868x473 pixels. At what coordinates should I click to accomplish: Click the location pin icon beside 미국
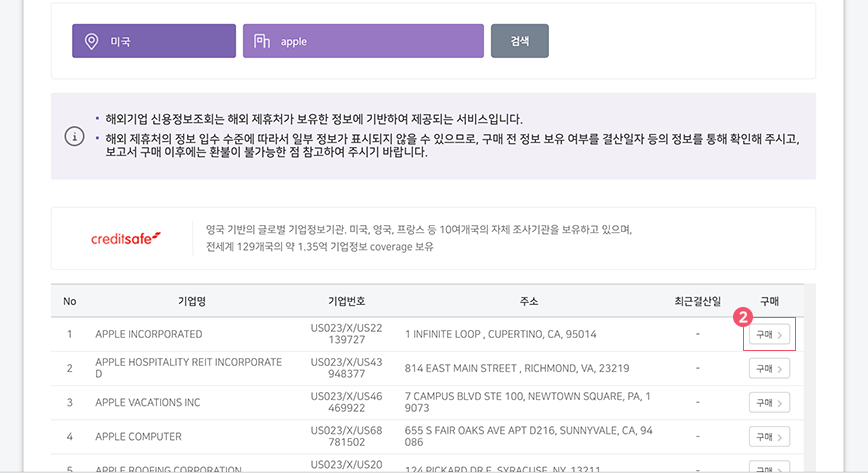[91, 41]
